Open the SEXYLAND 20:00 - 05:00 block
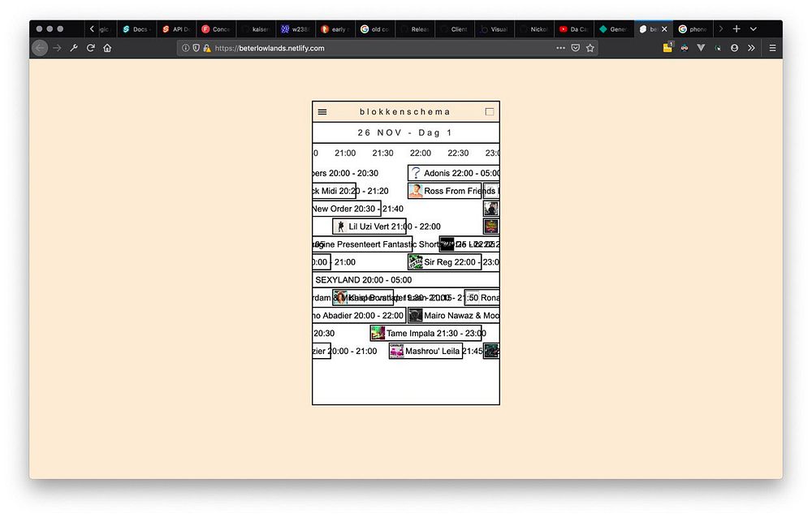The width and height of the screenshot is (812, 518). click(406, 280)
